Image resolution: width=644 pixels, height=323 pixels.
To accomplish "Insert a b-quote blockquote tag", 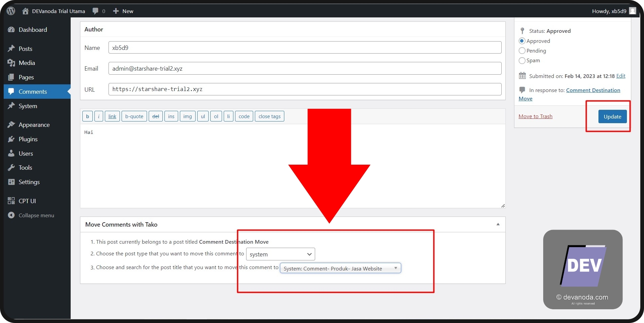I will pyautogui.click(x=134, y=116).
